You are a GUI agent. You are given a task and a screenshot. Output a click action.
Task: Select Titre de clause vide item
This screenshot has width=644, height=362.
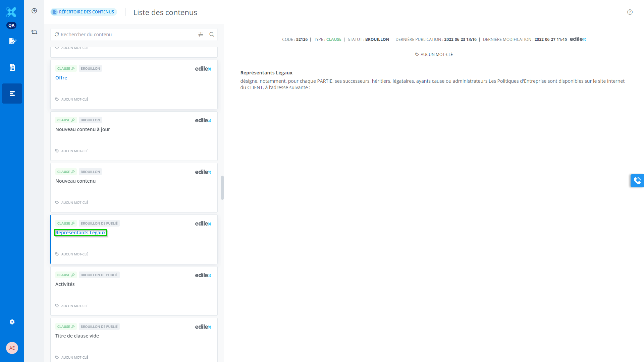pyautogui.click(x=77, y=336)
